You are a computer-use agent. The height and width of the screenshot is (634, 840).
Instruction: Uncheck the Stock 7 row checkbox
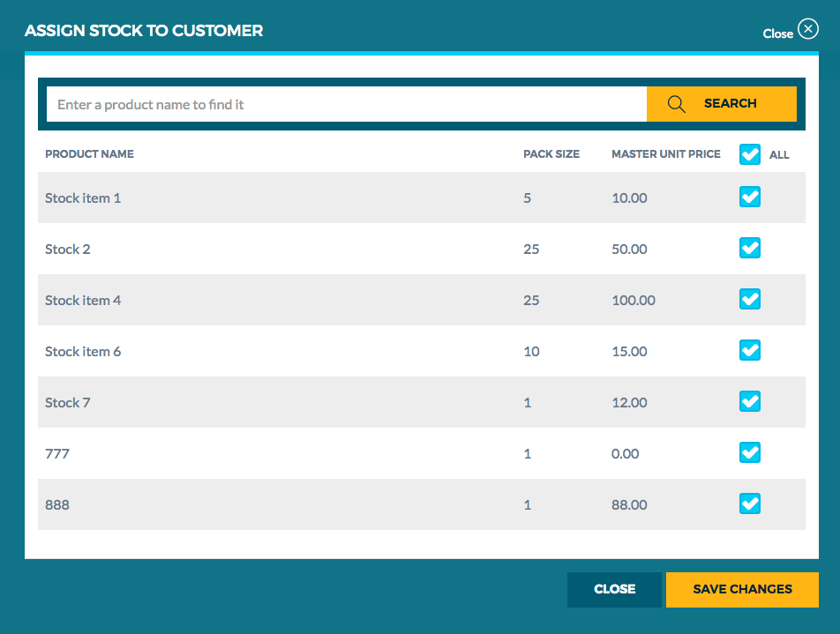[x=749, y=401]
